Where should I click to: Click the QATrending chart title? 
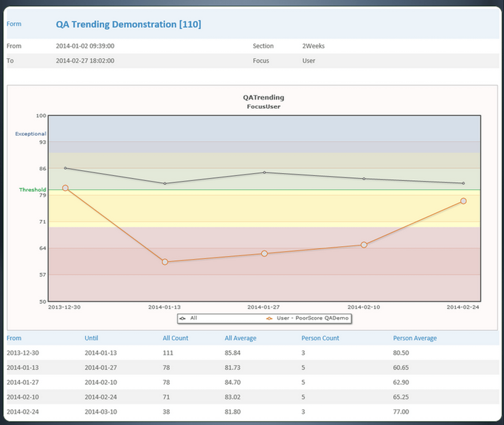(x=263, y=98)
